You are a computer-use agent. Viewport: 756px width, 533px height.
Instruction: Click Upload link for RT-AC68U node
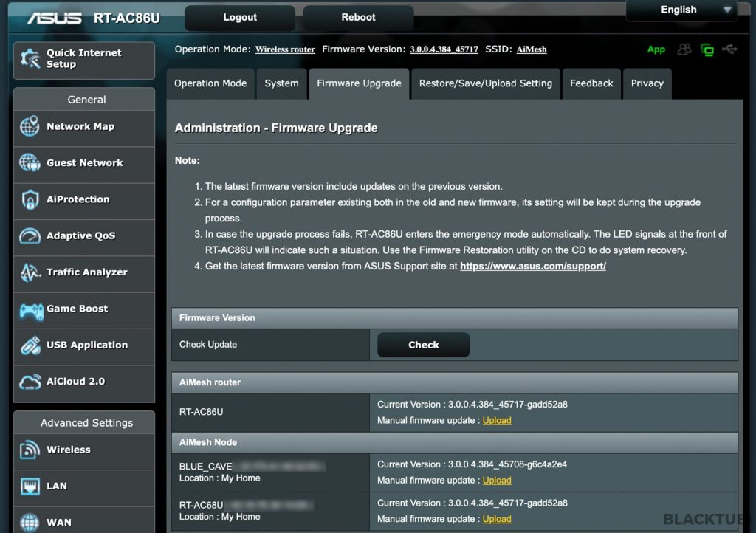click(x=497, y=519)
